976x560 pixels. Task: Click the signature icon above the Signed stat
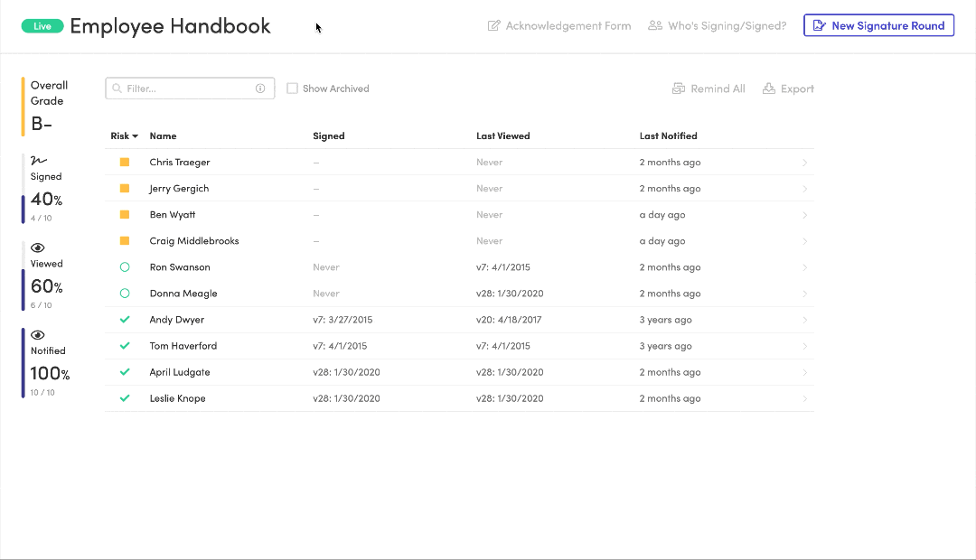37,159
